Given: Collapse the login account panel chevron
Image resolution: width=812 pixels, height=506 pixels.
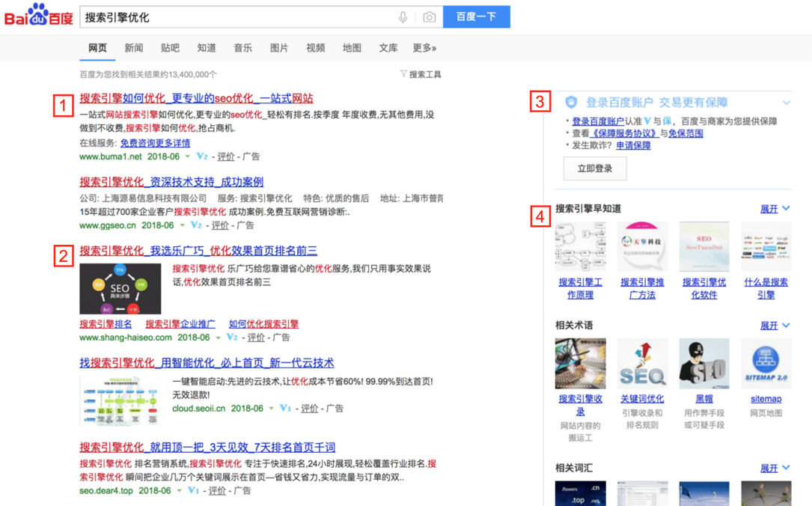Looking at the screenshot, I should (787, 103).
